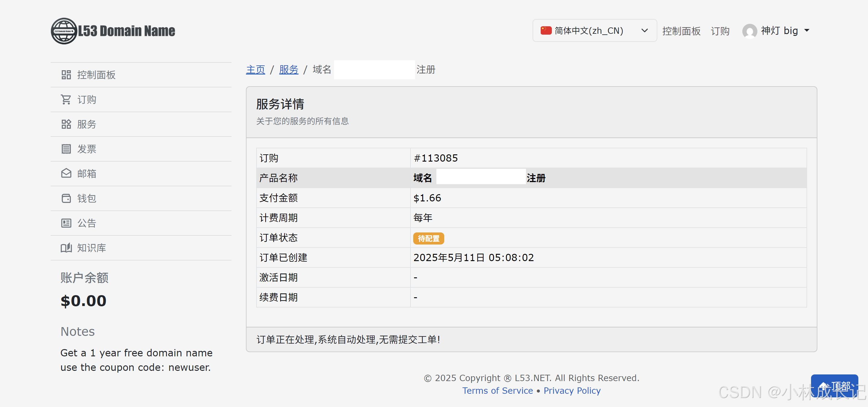Open 控制面板 in the top navigation
The width and height of the screenshot is (868, 407).
681,31
